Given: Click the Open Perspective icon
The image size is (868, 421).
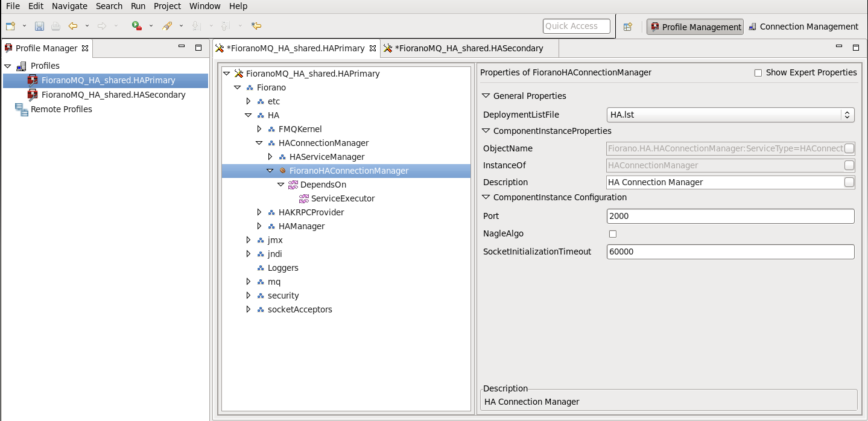Looking at the screenshot, I should pos(627,27).
